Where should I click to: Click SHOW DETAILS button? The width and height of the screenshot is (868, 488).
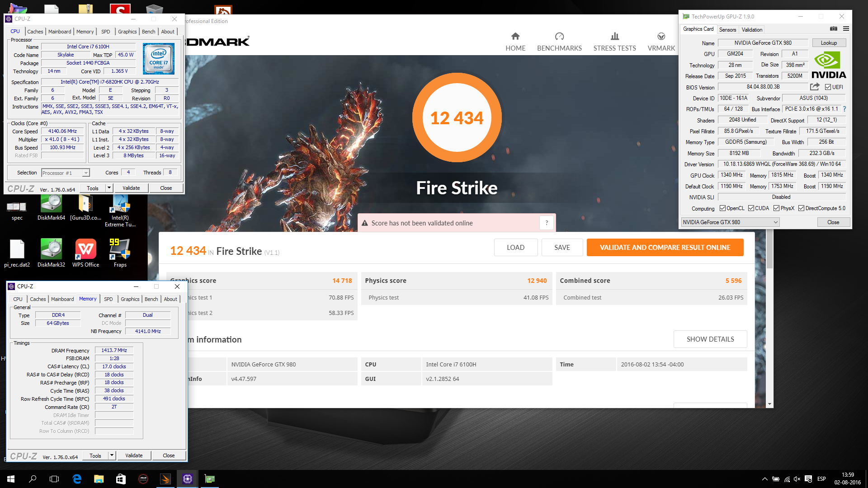[710, 339]
